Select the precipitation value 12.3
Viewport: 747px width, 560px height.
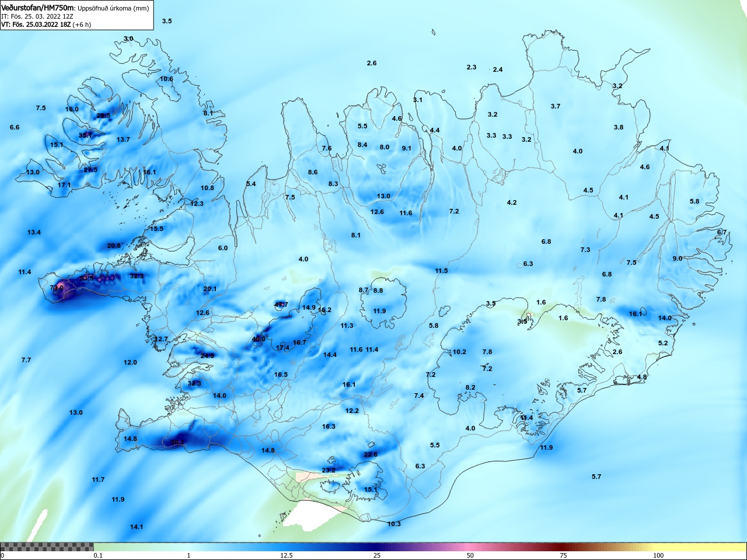point(197,204)
